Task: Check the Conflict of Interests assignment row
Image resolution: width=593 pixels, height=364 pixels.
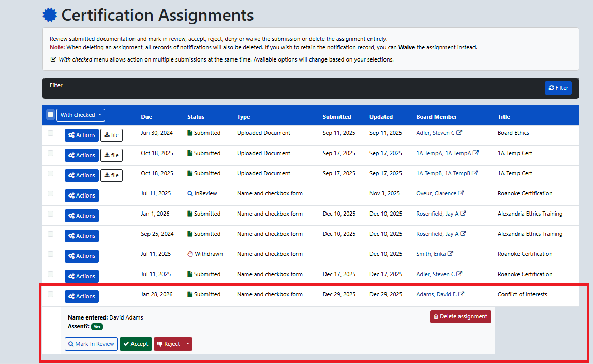Action: pos(50,294)
